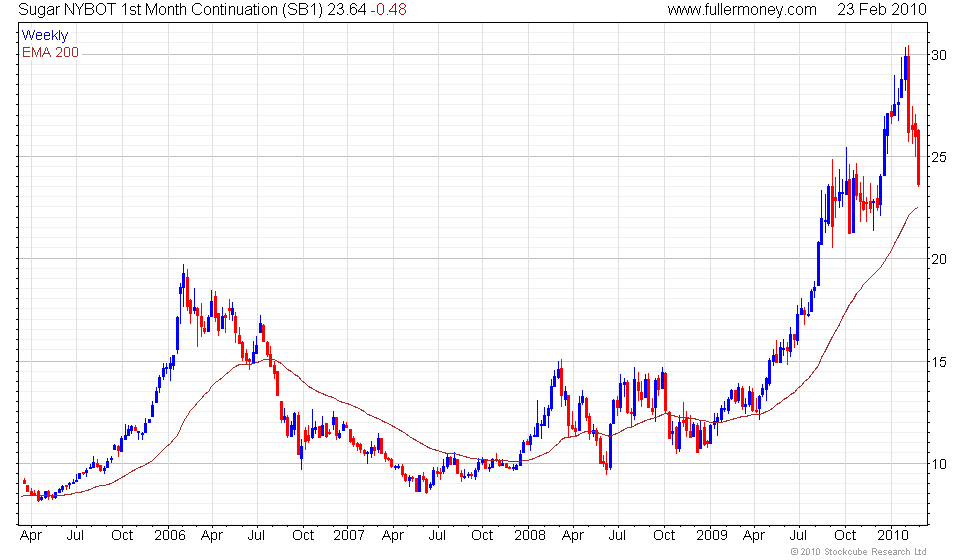
Task: Click the 20 price axis label
Action: (939, 259)
